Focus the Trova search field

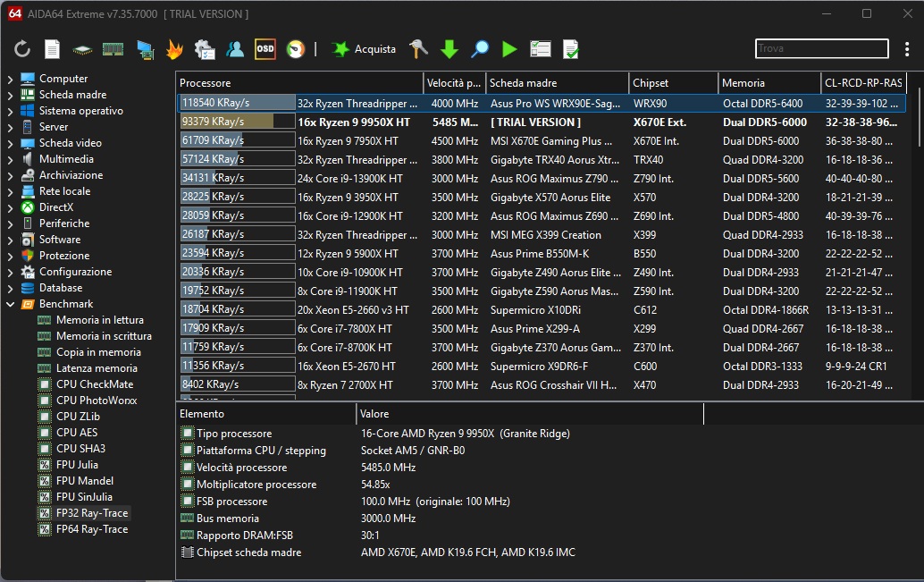pos(821,48)
